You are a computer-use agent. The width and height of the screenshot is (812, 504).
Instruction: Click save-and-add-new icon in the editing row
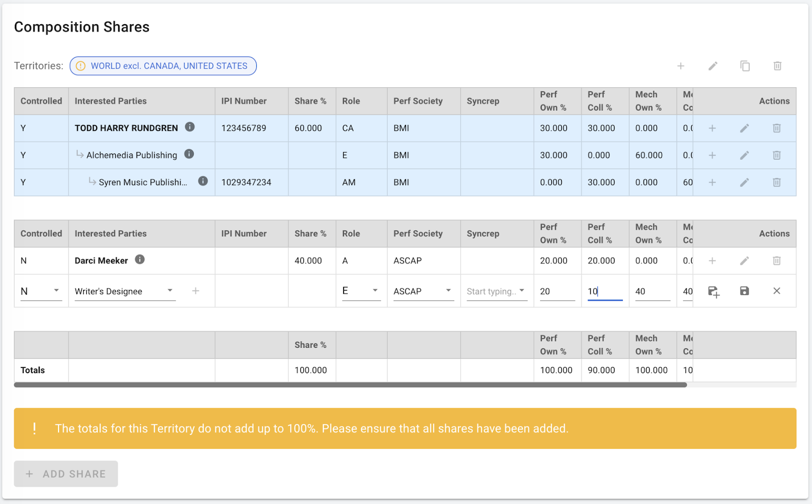tap(713, 292)
